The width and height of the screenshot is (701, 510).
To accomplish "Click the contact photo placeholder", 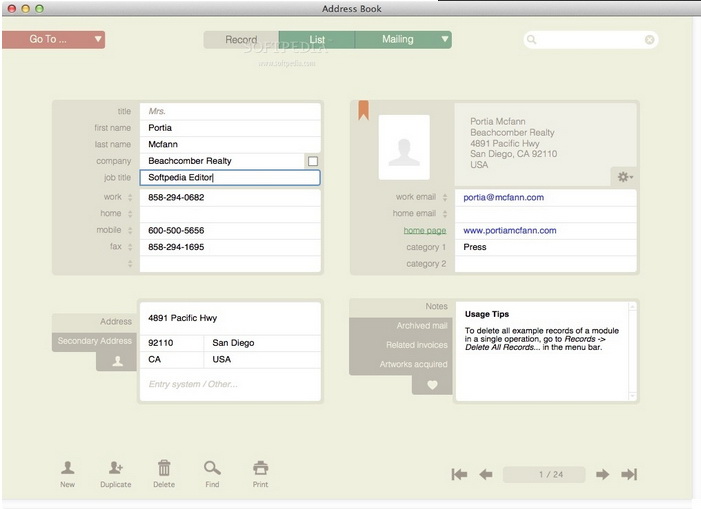I will pyautogui.click(x=404, y=147).
